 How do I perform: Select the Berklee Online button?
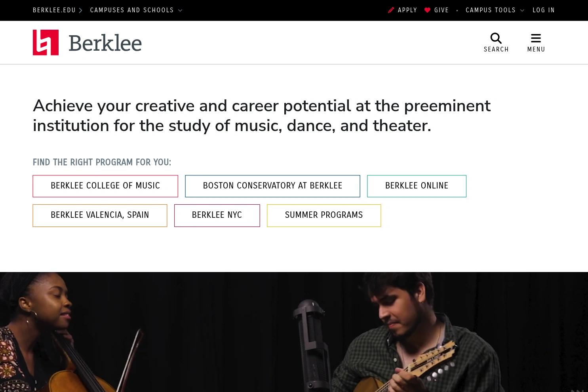point(417,186)
